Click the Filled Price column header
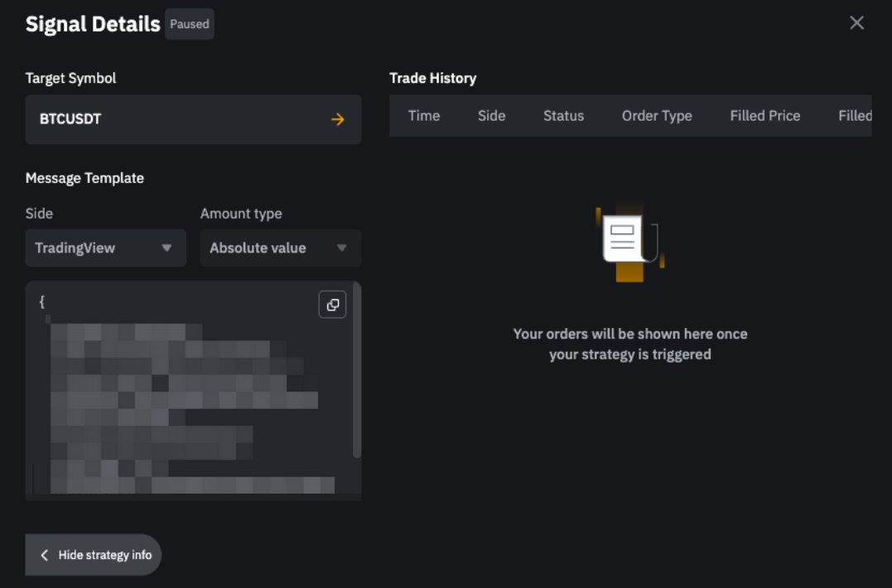The image size is (892, 588). 764,116
